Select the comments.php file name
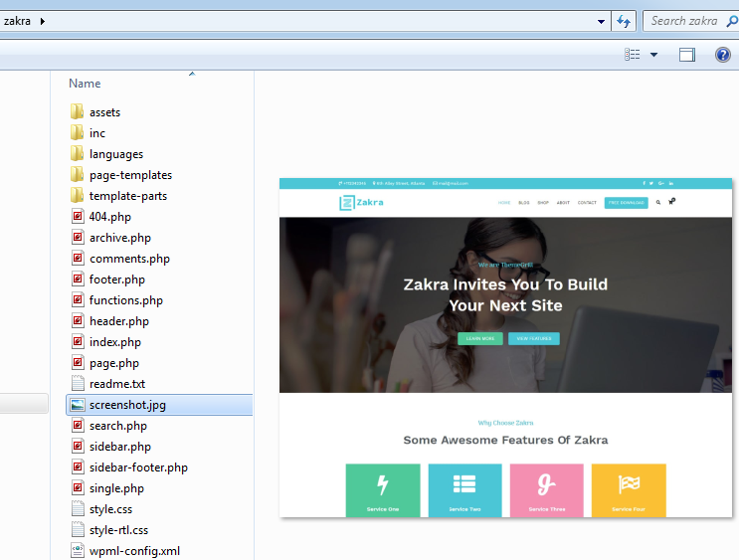Image resolution: width=739 pixels, height=560 pixels. (129, 259)
